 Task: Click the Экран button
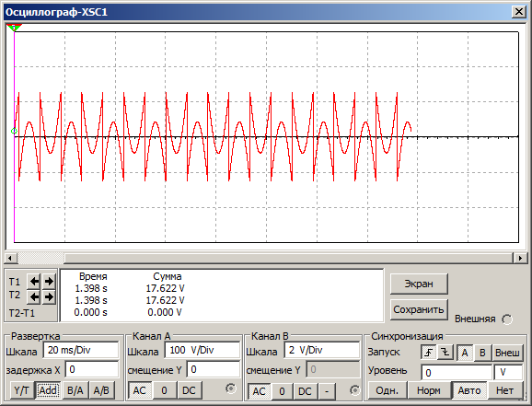pyautogui.click(x=419, y=284)
